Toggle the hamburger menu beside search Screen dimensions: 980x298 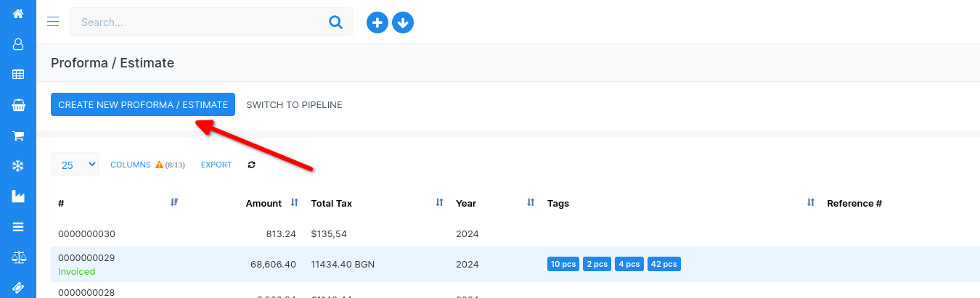(53, 22)
